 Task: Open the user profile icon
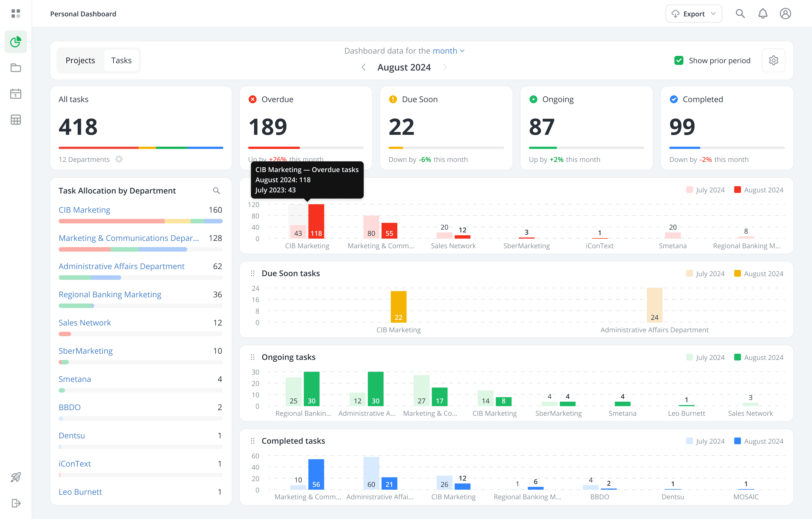785,14
